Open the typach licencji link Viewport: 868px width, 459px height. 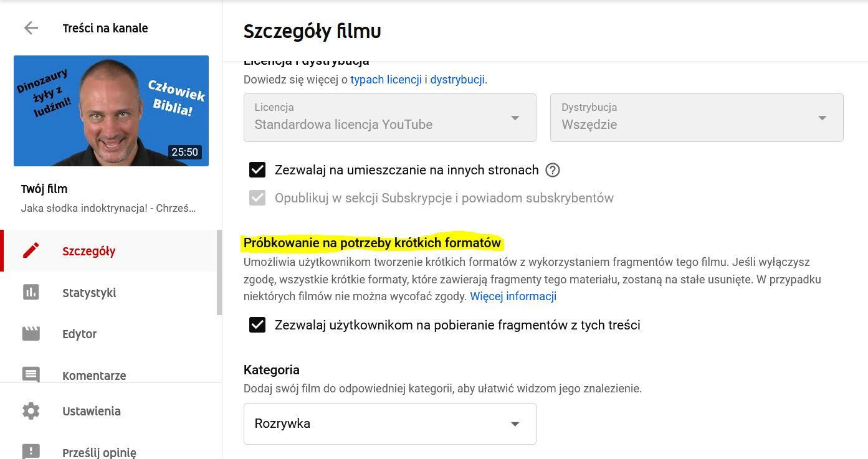[386, 80]
